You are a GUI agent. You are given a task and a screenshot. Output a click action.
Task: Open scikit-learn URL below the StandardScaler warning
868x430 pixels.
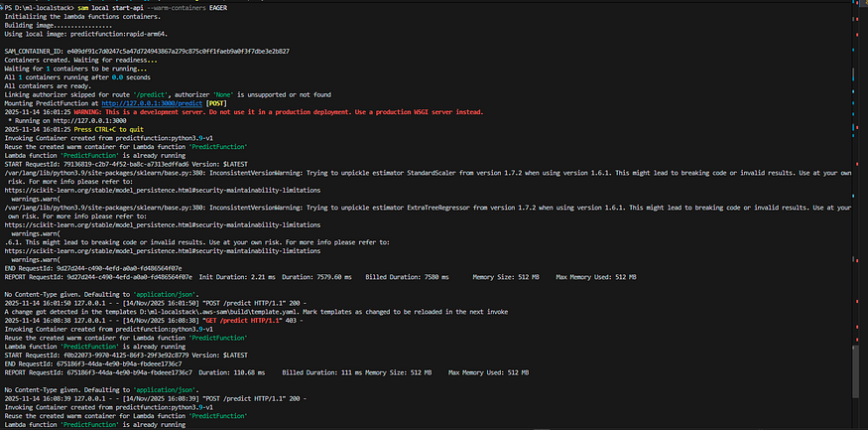tap(163, 190)
